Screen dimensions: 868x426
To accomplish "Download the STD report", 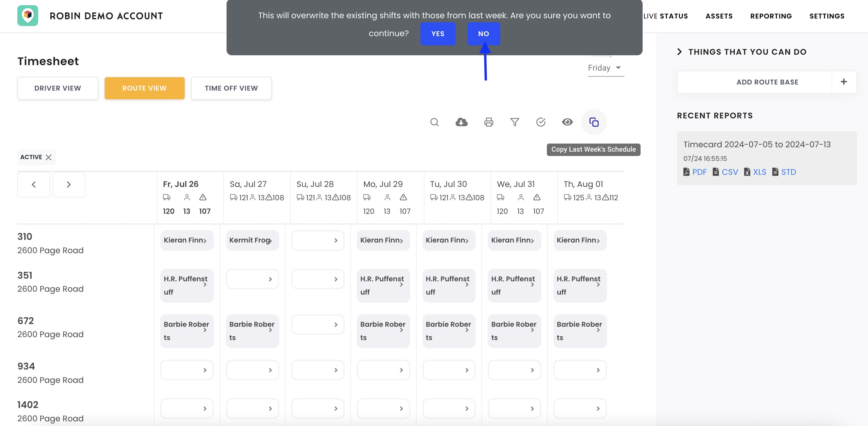I will pos(784,172).
